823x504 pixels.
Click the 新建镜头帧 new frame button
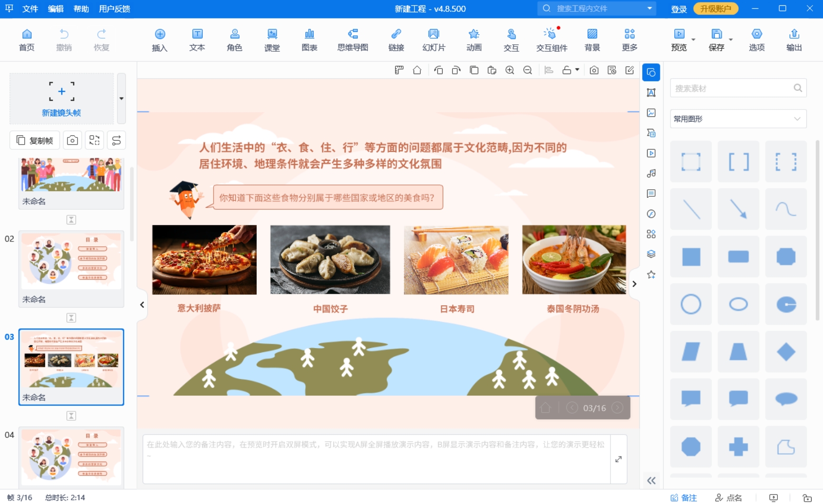[x=61, y=98]
